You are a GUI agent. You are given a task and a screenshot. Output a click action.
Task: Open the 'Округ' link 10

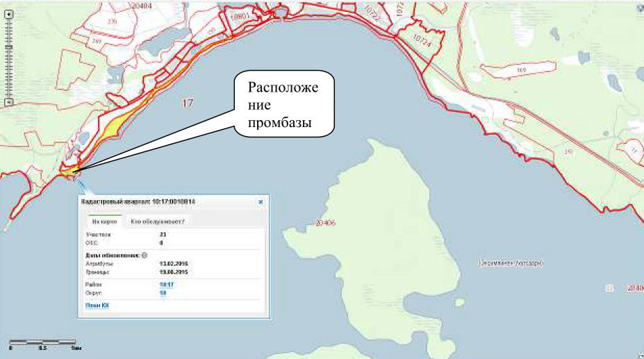(x=163, y=293)
